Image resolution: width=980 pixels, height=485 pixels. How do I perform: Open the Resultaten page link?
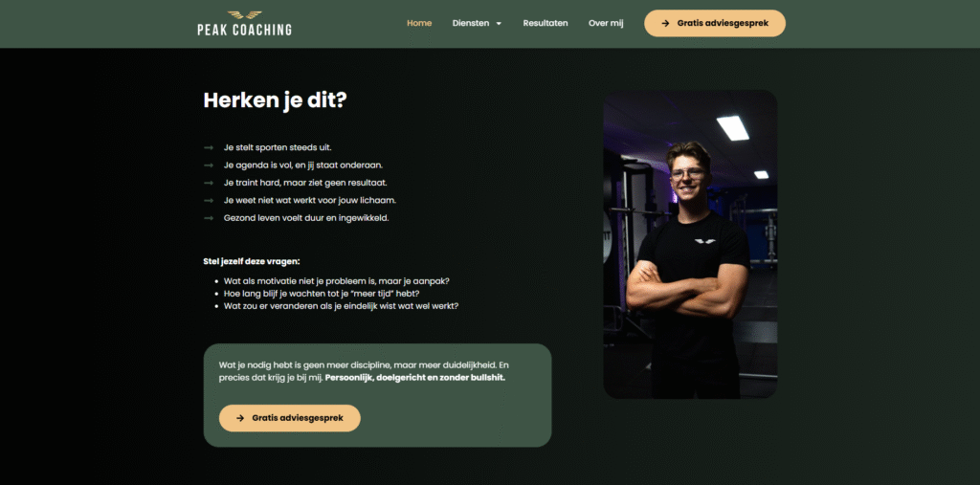546,23
